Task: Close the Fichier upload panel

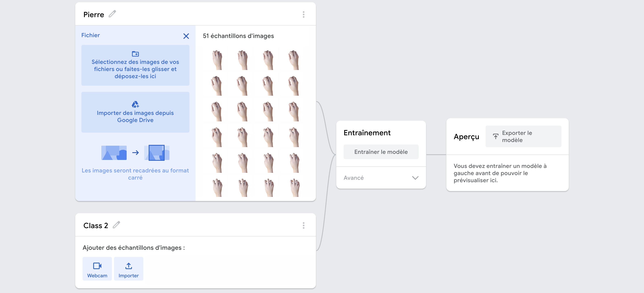Action: click(x=186, y=36)
